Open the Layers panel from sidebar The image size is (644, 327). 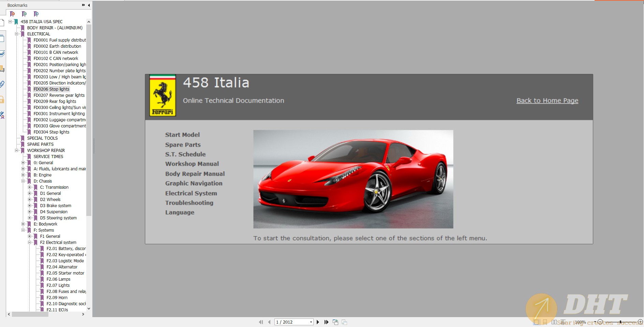pos(2,53)
